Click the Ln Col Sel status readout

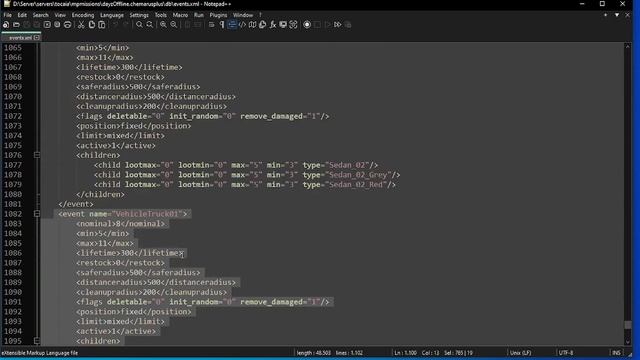tap(433, 353)
